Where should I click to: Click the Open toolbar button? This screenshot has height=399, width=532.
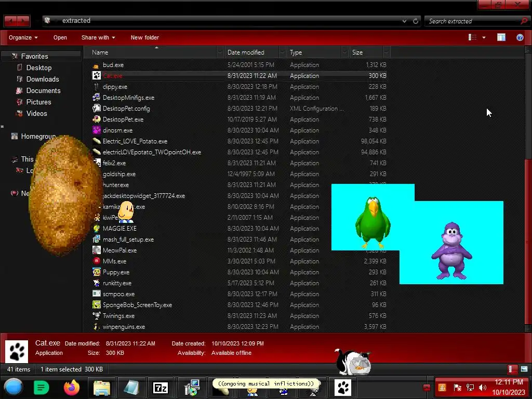[x=60, y=37]
